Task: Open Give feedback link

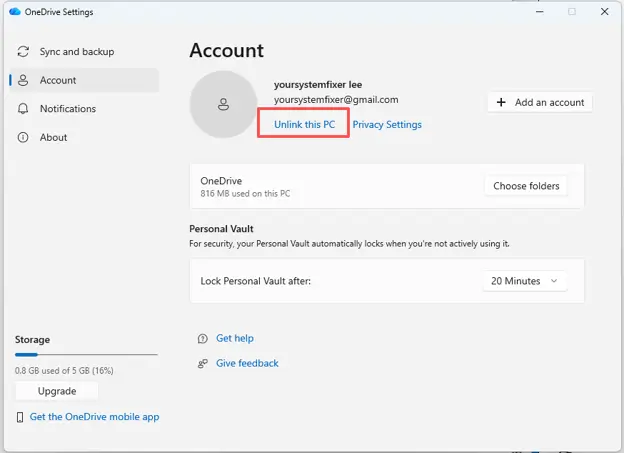Action: (x=247, y=363)
